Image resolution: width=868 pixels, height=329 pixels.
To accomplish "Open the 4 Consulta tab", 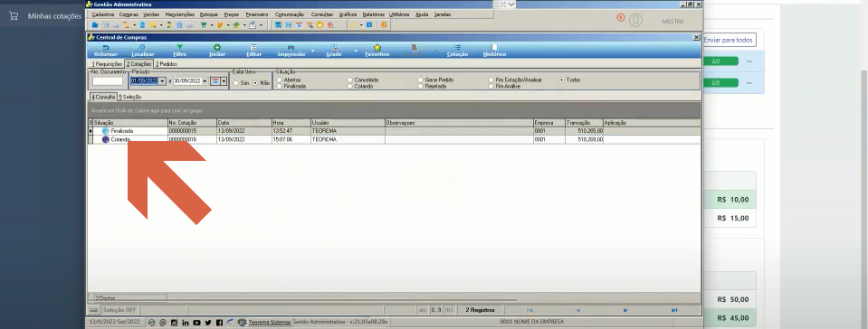I will (x=103, y=97).
